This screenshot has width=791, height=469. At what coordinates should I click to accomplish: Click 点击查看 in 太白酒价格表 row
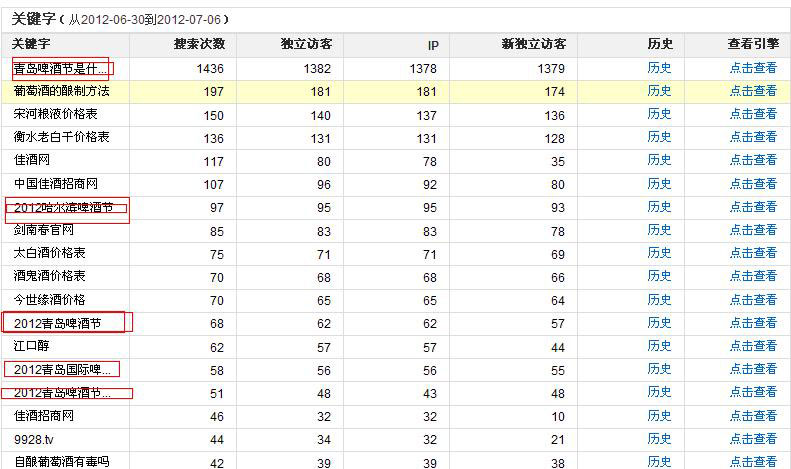click(x=752, y=253)
